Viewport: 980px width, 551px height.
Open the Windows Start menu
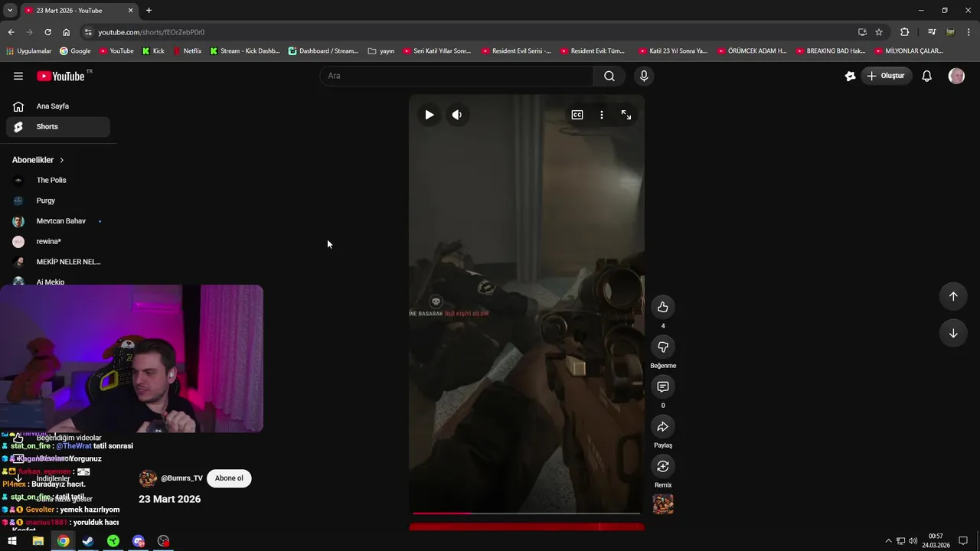point(12,541)
